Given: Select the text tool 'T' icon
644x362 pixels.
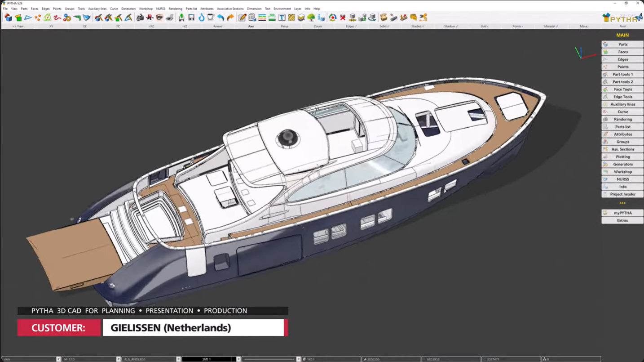Looking at the screenshot, I should 282,18.
